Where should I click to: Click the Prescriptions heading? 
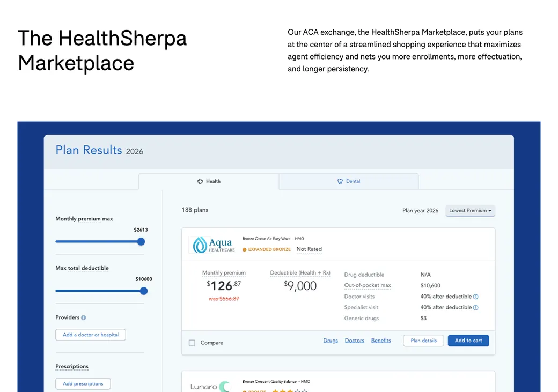pos(72,366)
